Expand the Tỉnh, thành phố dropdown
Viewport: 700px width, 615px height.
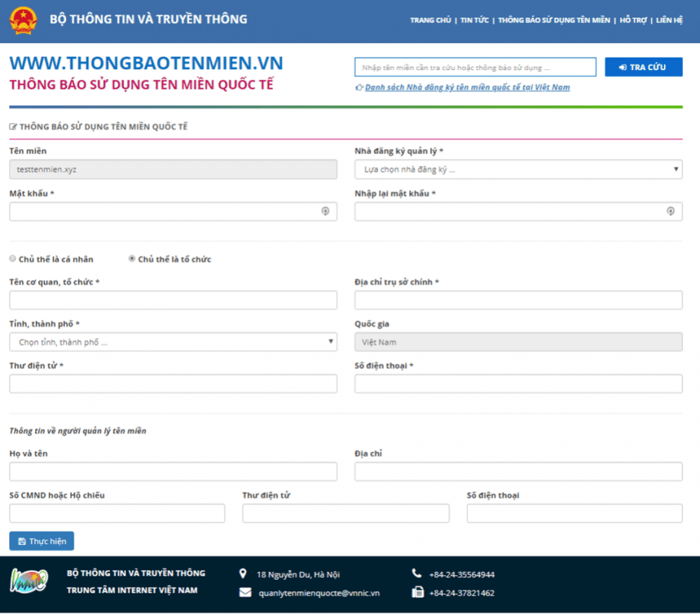point(173,342)
